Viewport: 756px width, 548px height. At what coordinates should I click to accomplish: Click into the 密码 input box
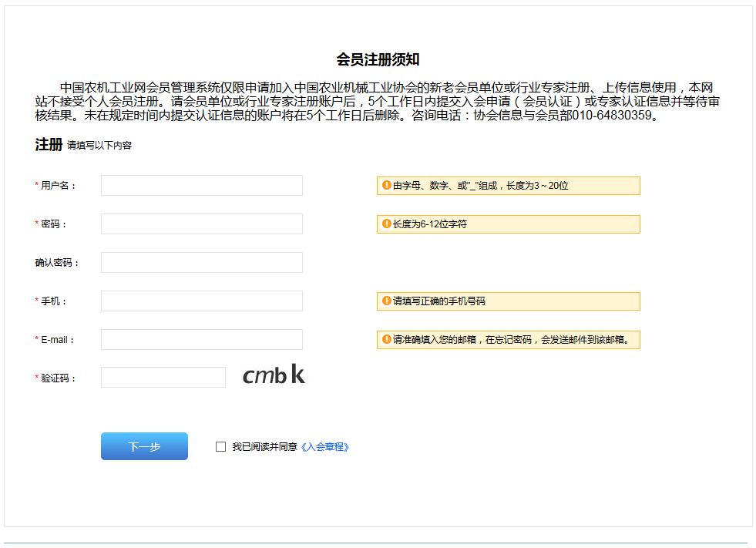tap(201, 224)
